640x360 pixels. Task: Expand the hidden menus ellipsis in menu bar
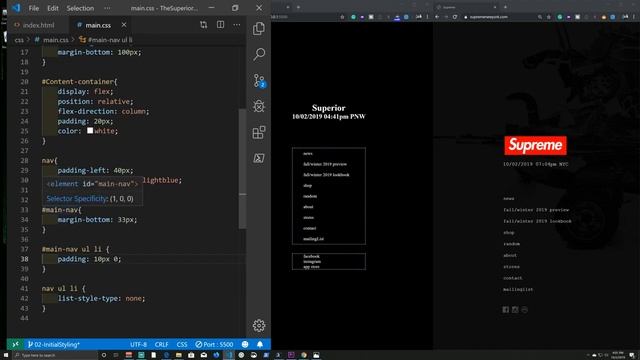[x=107, y=8]
